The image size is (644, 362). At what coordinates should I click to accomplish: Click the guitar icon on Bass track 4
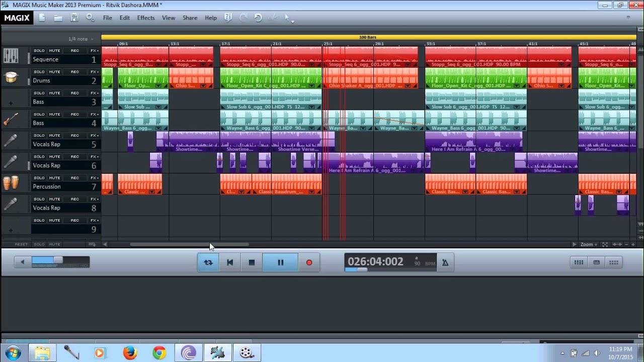click(x=11, y=120)
